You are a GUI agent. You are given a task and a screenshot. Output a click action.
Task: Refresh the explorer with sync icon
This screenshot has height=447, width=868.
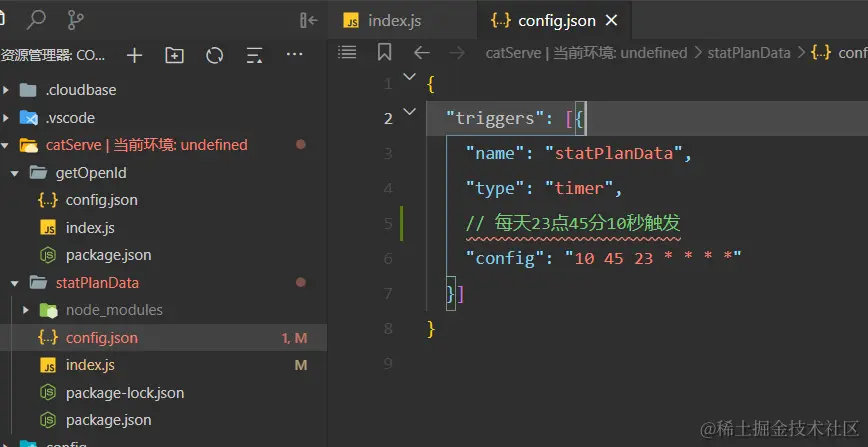(214, 55)
